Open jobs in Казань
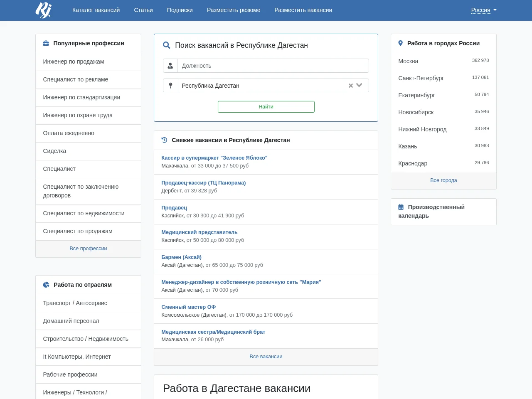The height and width of the screenshot is (399, 532). [x=408, y=146]
